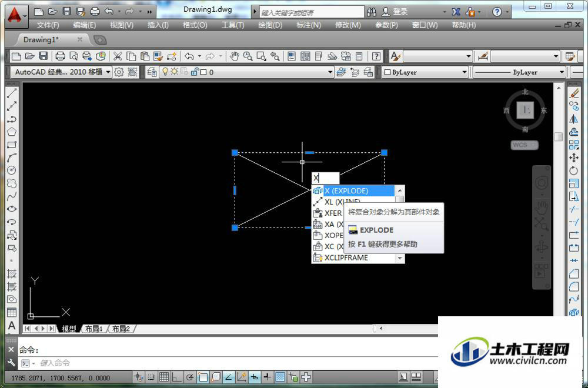Viewport: 588px width, 388px height.
Task: Click the Rotate modify tool
Action: pos(574,170)
